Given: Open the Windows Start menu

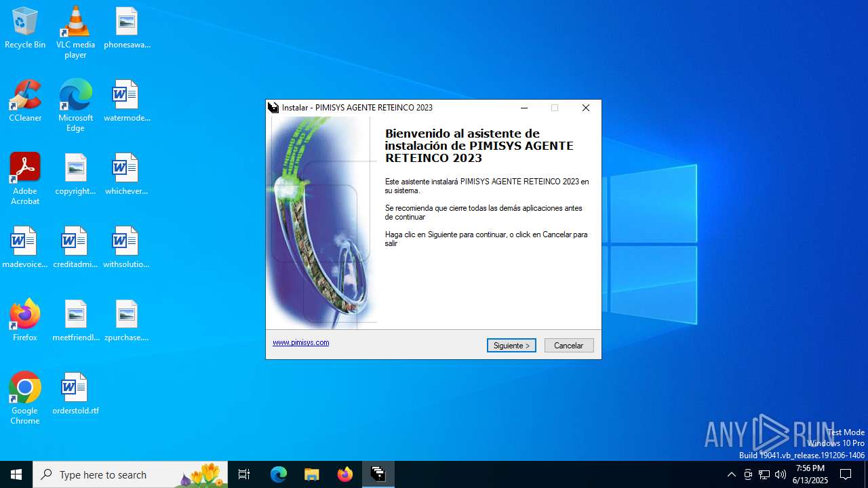Looking at the screenshot, I should 16,474.
